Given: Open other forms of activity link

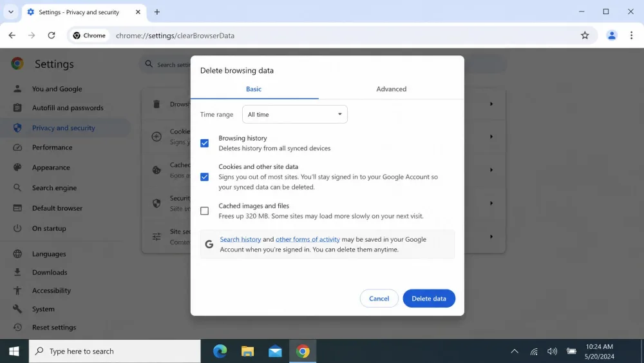Looking at the screenshot, I should click(308, 239).
